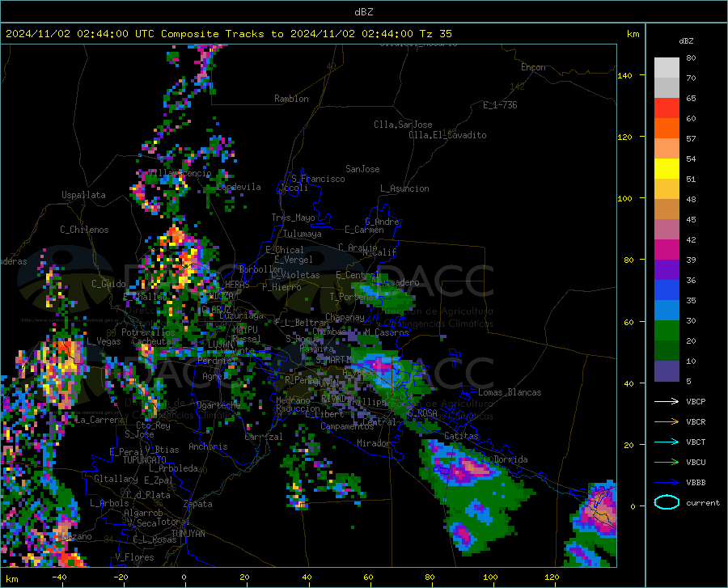Image resolution: width=728 pixels, height=588 pixels.
Task: Click the 'Mirador' place label
Action: click(374, 443)
